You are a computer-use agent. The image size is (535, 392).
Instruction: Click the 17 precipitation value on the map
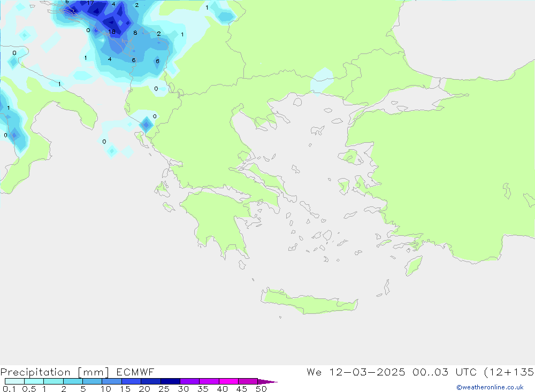pos(90,3)
